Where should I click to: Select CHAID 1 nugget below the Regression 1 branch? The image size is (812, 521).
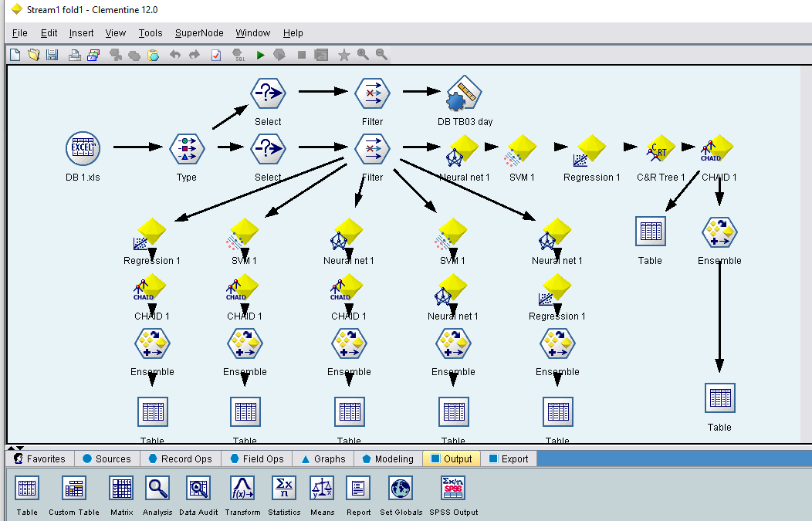[x=151, y=287]
